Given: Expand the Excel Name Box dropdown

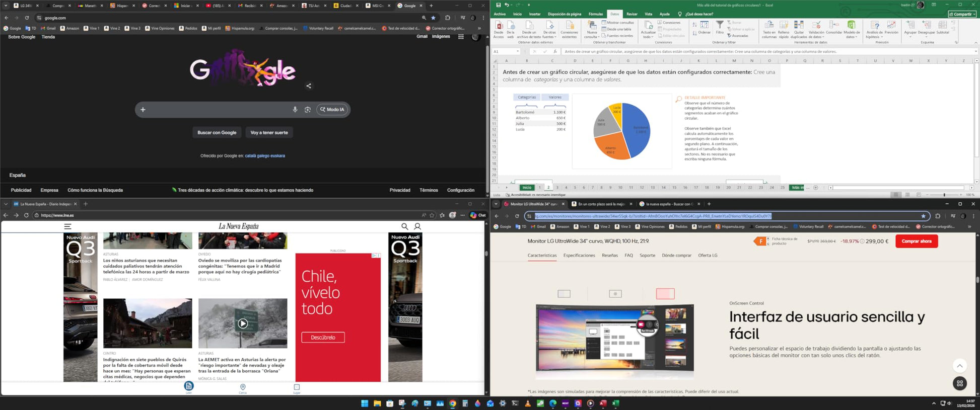Looking at the screenshot, I should [x=518, y=51].
